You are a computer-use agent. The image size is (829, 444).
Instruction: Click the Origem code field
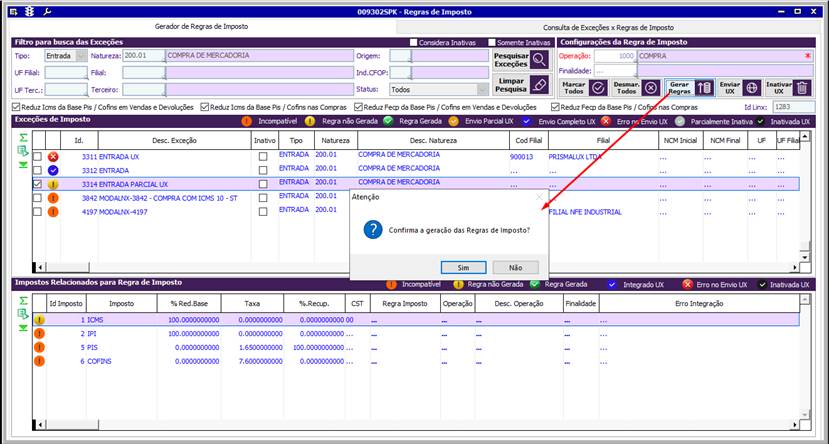[400, 56]
